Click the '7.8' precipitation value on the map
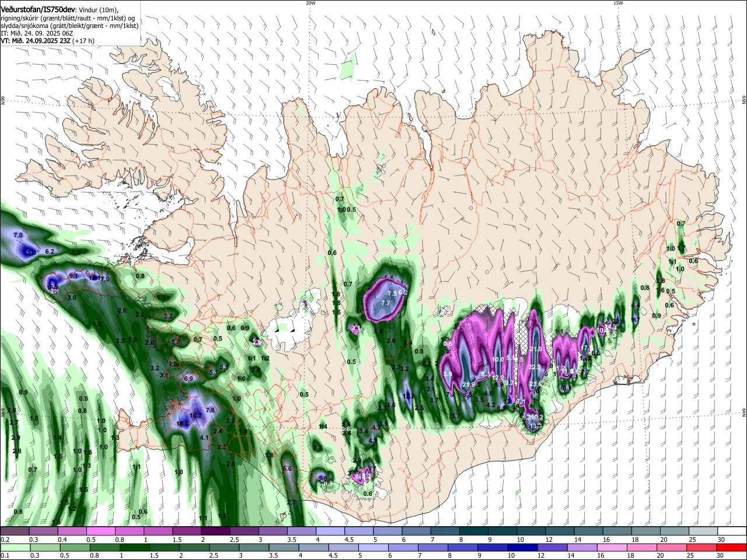747x560 pixels. [211, 411]
